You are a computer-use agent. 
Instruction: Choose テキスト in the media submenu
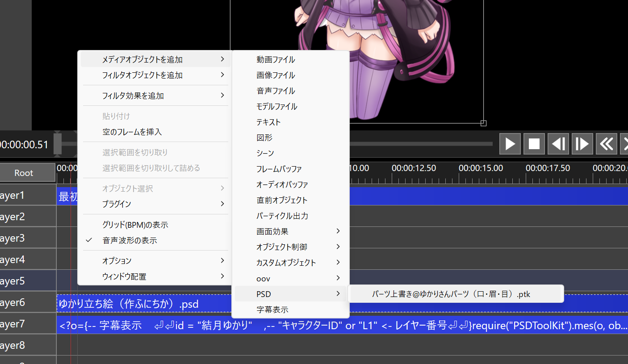tap(268, 122)
